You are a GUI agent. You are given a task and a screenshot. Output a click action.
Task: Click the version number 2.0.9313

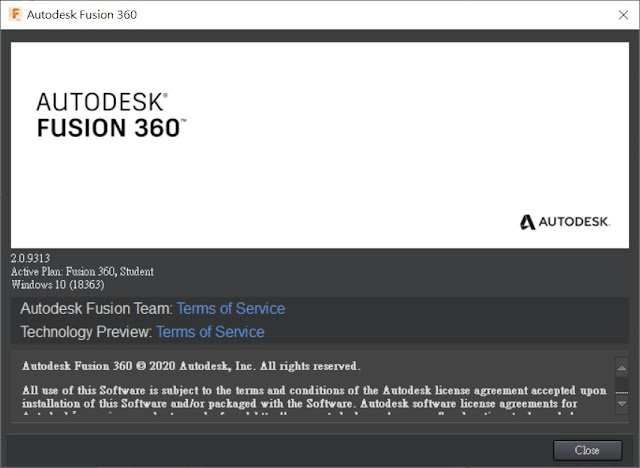[x=31, y=258]
